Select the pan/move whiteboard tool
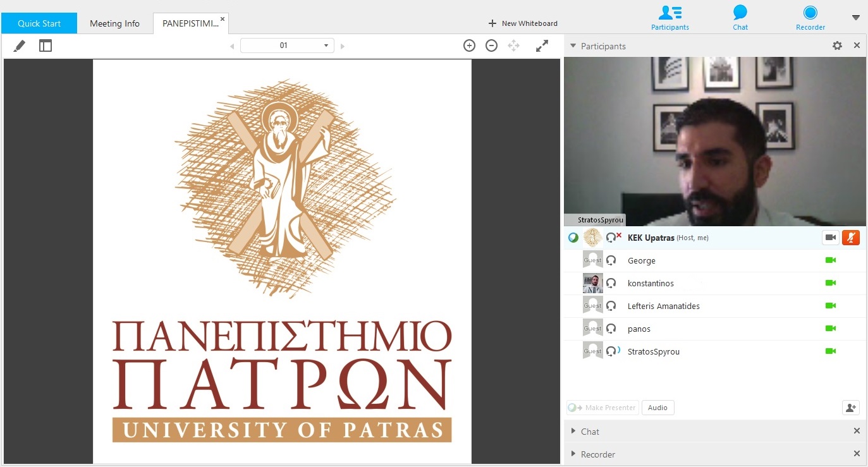868x467 pixels. (513, 45)
